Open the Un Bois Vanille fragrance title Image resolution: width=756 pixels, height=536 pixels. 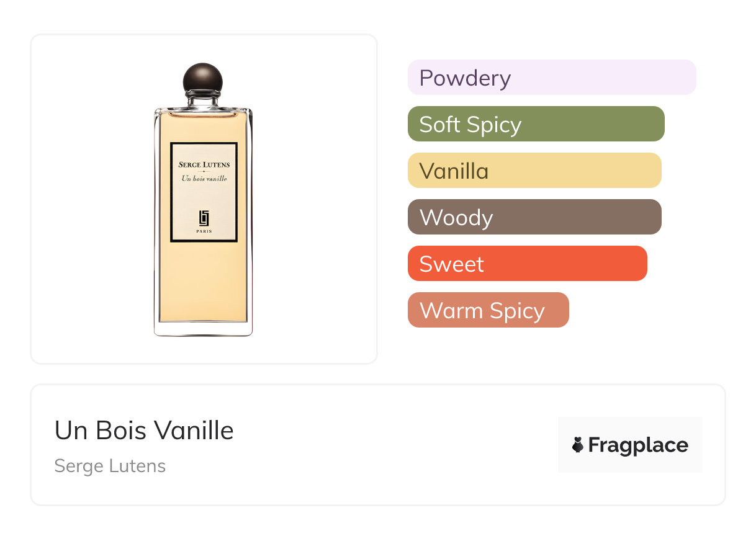pos(144,431)
